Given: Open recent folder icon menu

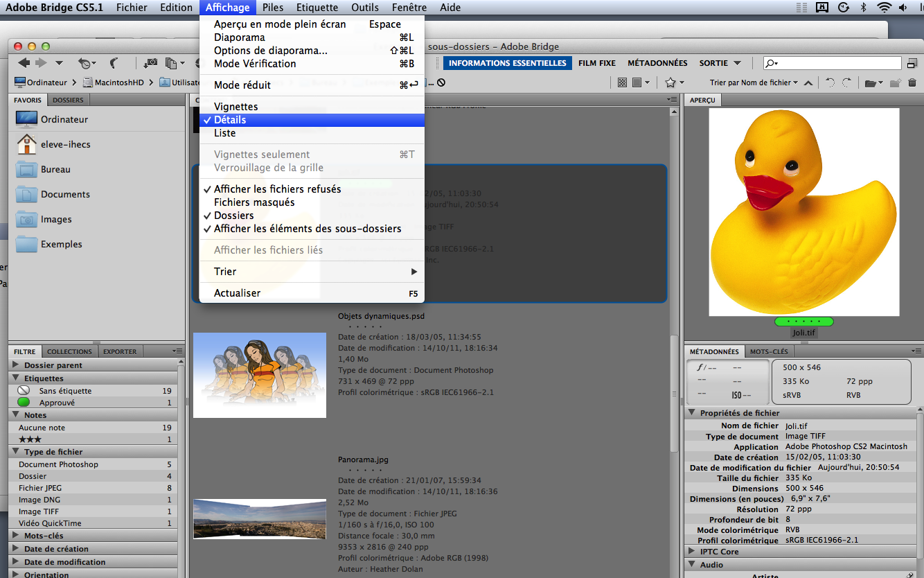Looking at the screenshot, I should click(x=874, y=83).
